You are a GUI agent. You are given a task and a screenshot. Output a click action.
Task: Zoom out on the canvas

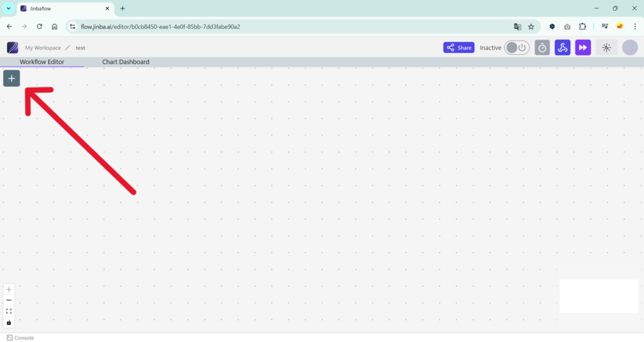click(x=9, y=301)
